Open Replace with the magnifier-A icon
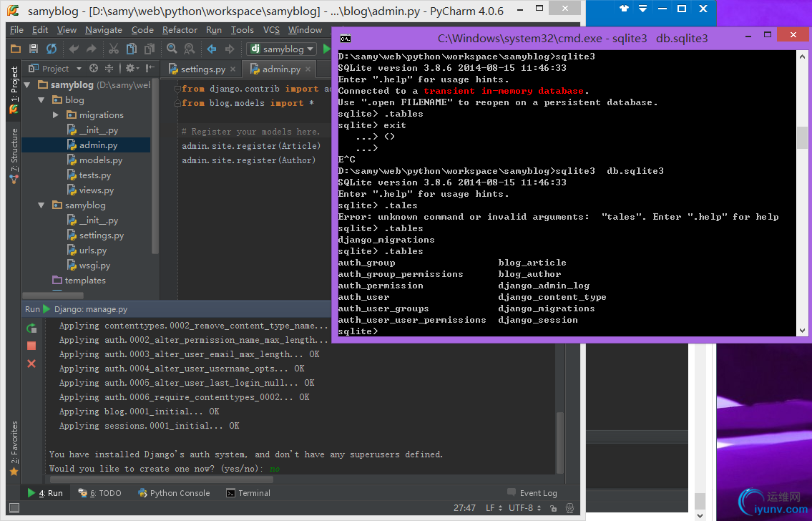Viewport: 812px width, 521px height. (190, 49)
